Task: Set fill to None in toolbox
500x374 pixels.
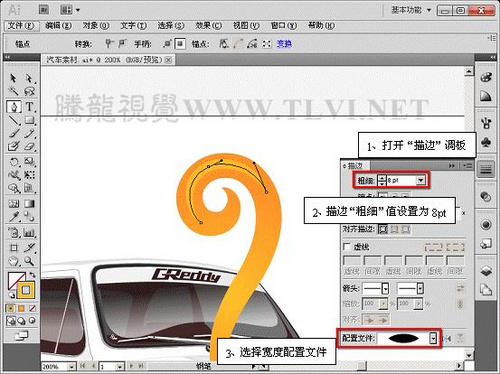Action: (32, 309)
